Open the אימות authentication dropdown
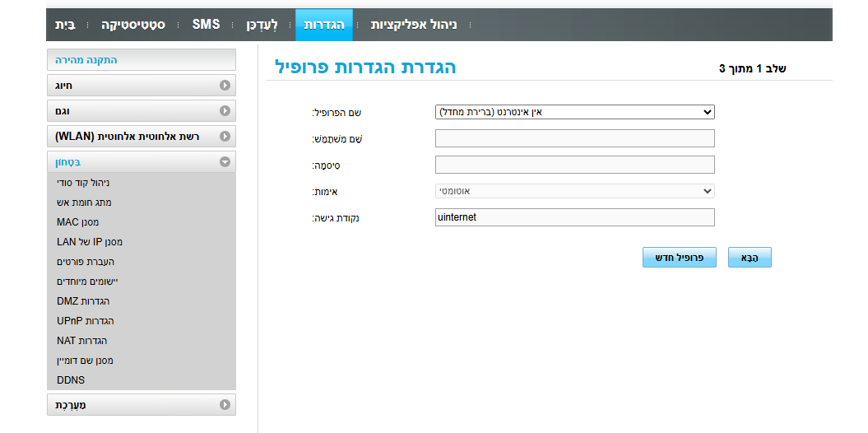Image resolution: width=868 pixels, height=433 pixels. click(x=574, y=191)
